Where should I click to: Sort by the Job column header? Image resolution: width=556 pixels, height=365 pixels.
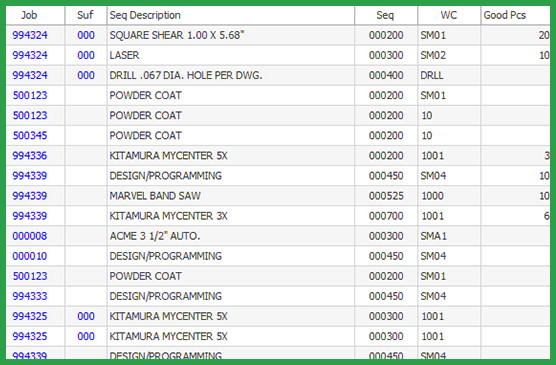35,15
